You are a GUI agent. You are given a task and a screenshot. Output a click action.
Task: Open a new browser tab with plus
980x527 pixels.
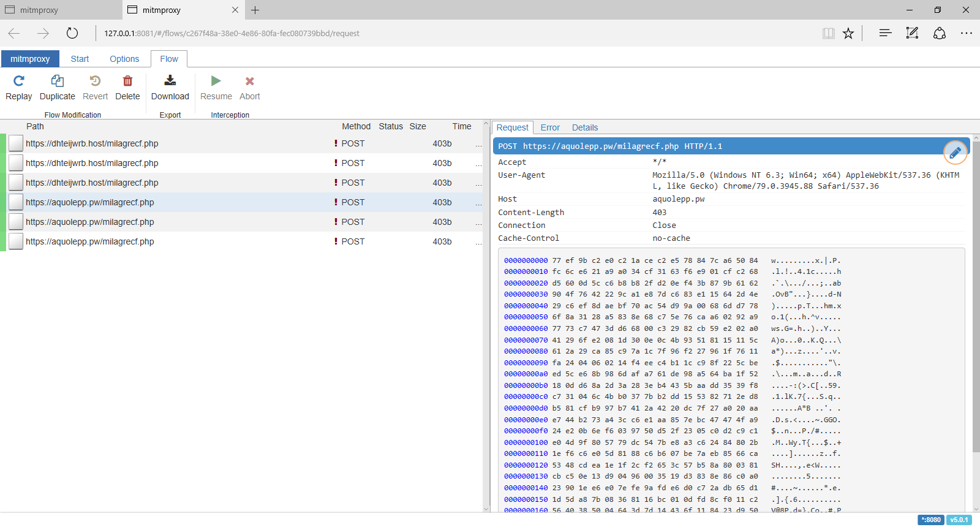(x=255, y=10)
